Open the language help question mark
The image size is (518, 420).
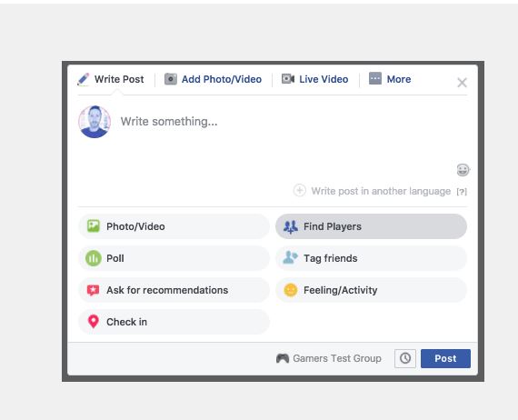tap(462, 191)
